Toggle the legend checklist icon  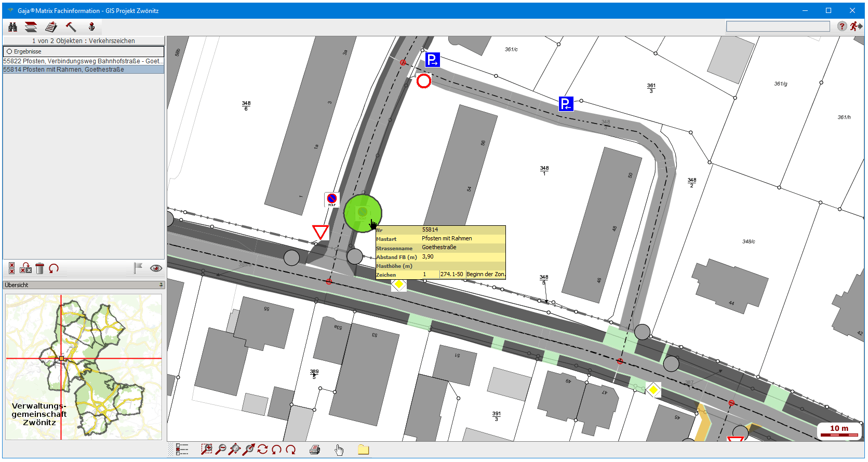coord(182,450)
